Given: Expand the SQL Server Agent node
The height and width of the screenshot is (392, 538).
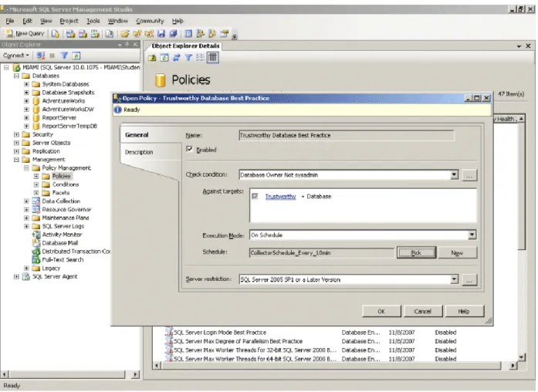Looking at the screenshot, I should point(16,276).
